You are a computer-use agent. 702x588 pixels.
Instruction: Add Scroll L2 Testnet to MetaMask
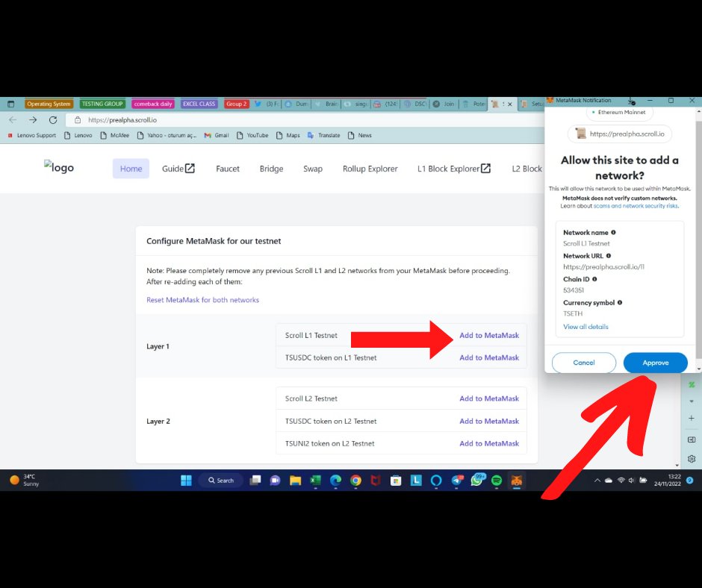pyautogui.click(x=489, y=398)
